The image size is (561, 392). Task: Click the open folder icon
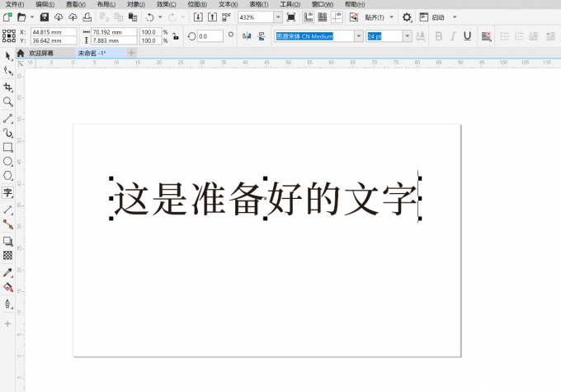point(21,17)
